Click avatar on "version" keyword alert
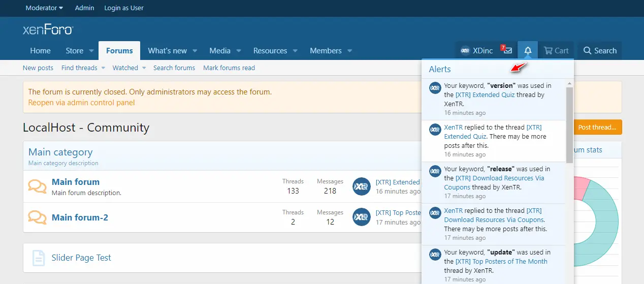The image size is (644, 284). coord(435,88)
